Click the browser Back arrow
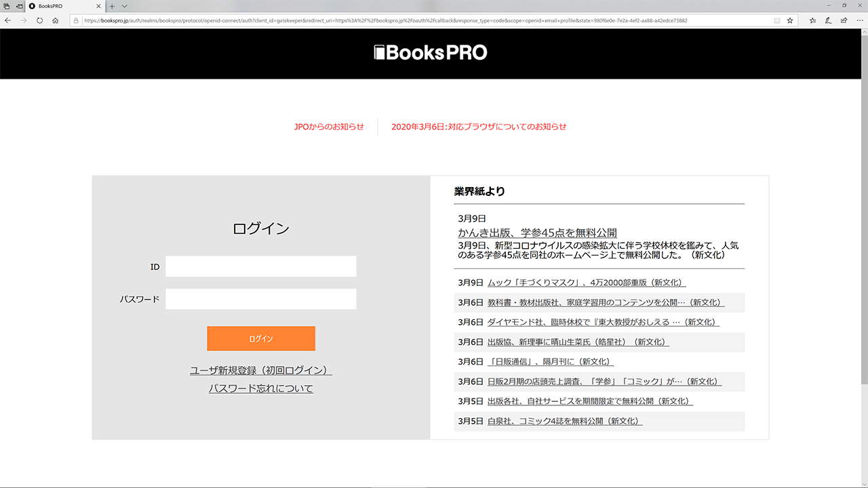Viewport: 868px width, 488px height. [x=7, y=20]
